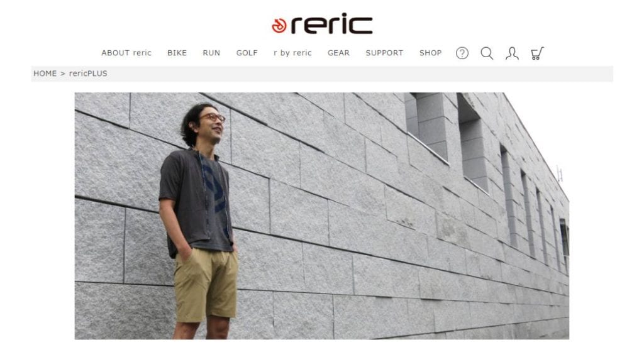Open the ABOUT reric menu
644x362 pixels.
tap(126, 53)
